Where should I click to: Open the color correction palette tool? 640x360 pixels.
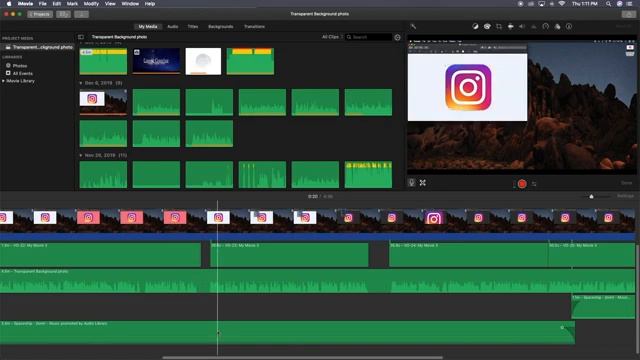pyautogui.click(x=487, y=27)
